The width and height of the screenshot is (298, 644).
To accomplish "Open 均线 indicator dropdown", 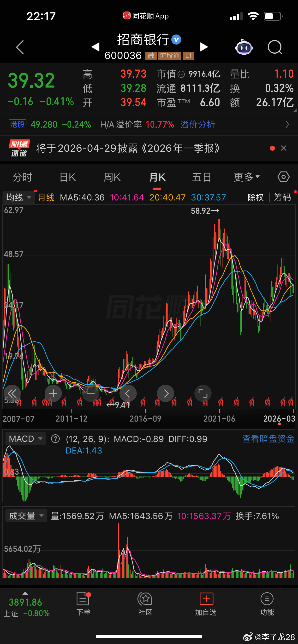I will pyautogui.click(x=19, y=197).
